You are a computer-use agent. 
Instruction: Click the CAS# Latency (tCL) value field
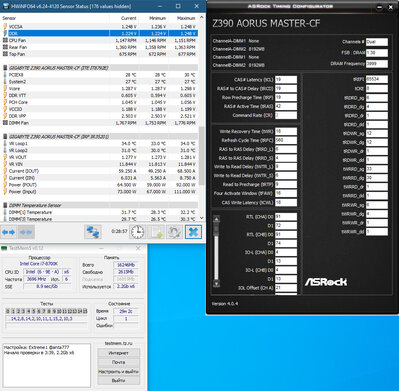tap(286, 80)
